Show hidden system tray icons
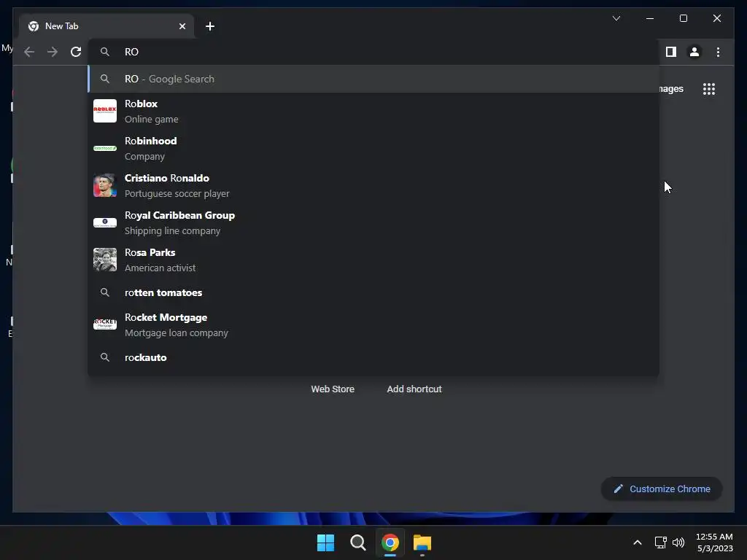This screenshot has height=560, width=747. pos(638,542)
